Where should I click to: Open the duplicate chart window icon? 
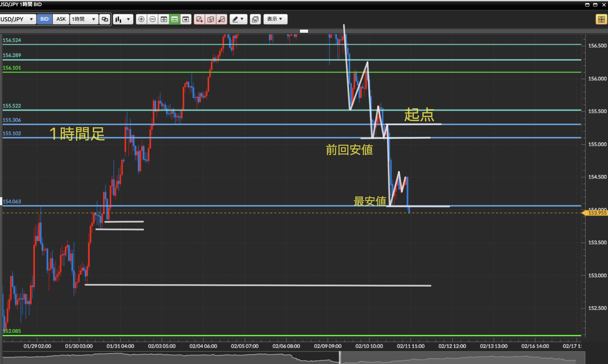coord(255,19)
